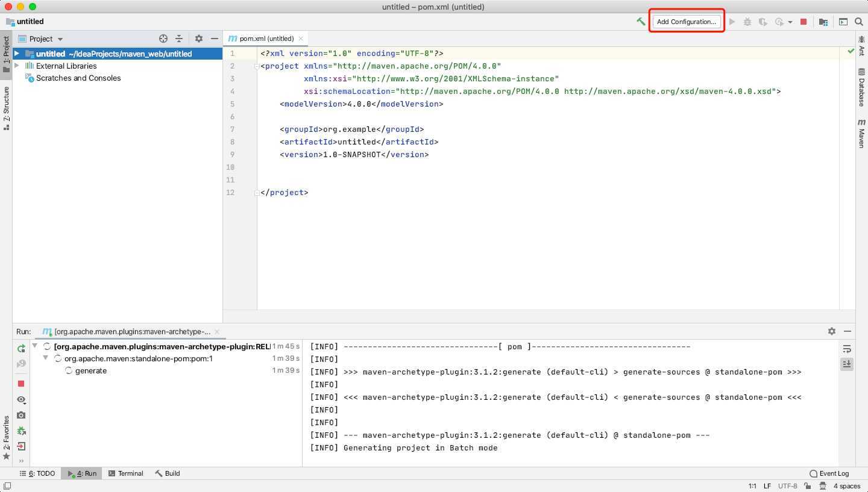Collapse all in the Project panel
Viewport: 868px width, 492px height.
click(179, 39)
